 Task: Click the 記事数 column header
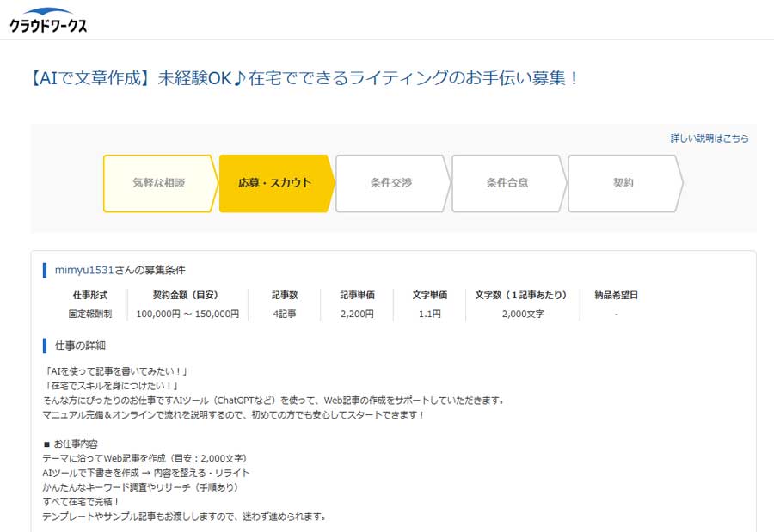point(284,295)
